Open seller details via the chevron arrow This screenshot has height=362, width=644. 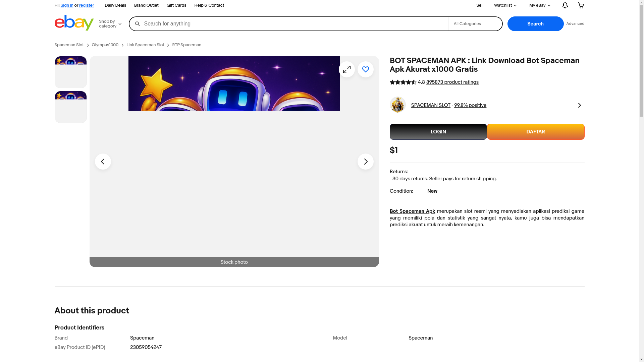[x=579, y=105]
